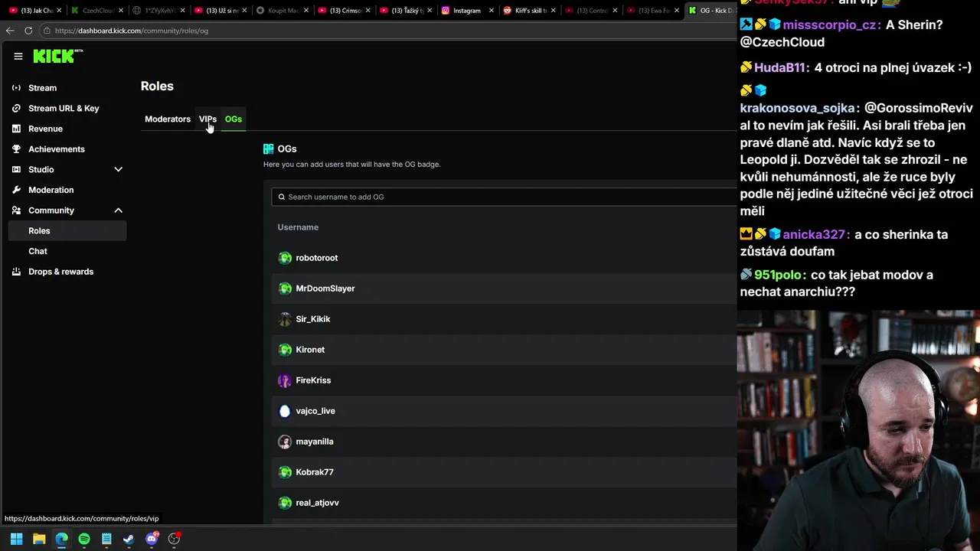Image resolution: width=980 pixels, height=551 pixels.
Task: Click the Search username to add OG field
Action: pyautogui.click(x=504, y=197)
